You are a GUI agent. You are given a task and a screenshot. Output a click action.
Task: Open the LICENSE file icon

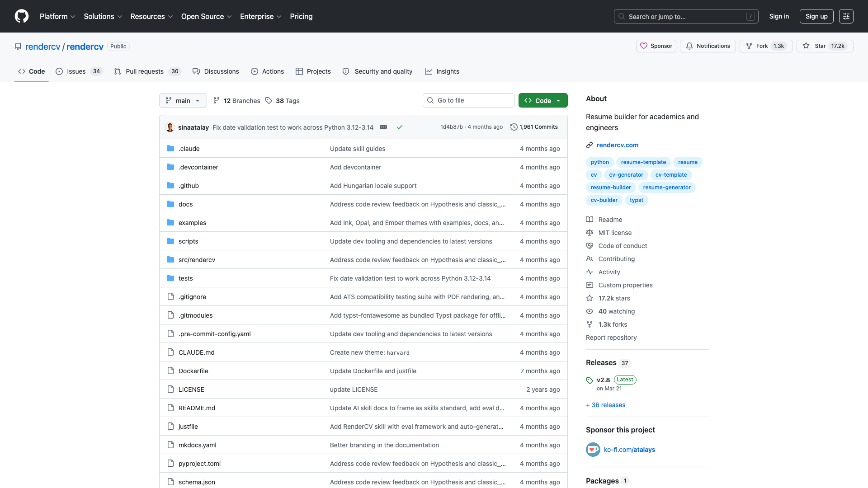[x=170, y=389]
